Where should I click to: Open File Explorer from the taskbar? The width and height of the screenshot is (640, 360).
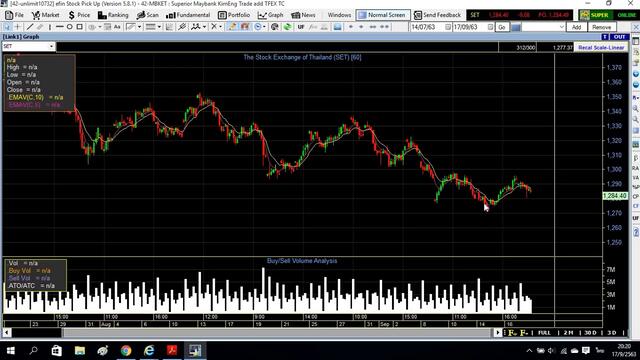(x=80, y=350)
